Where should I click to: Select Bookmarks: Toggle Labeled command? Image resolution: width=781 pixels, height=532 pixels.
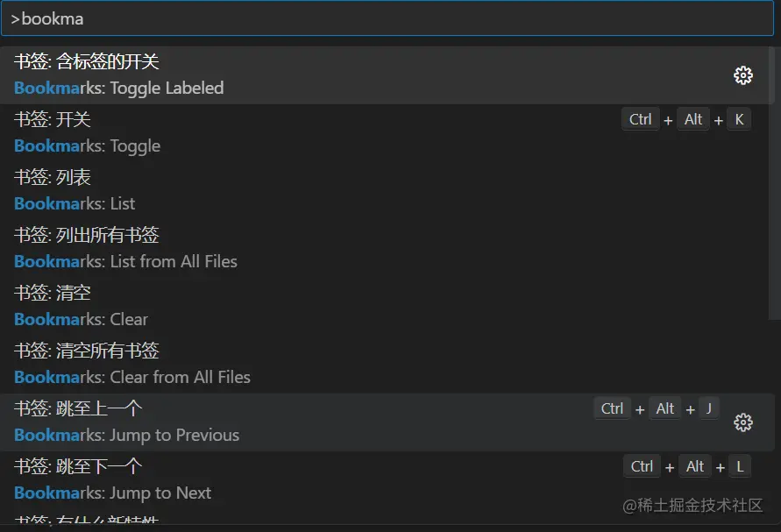[263, 75]
